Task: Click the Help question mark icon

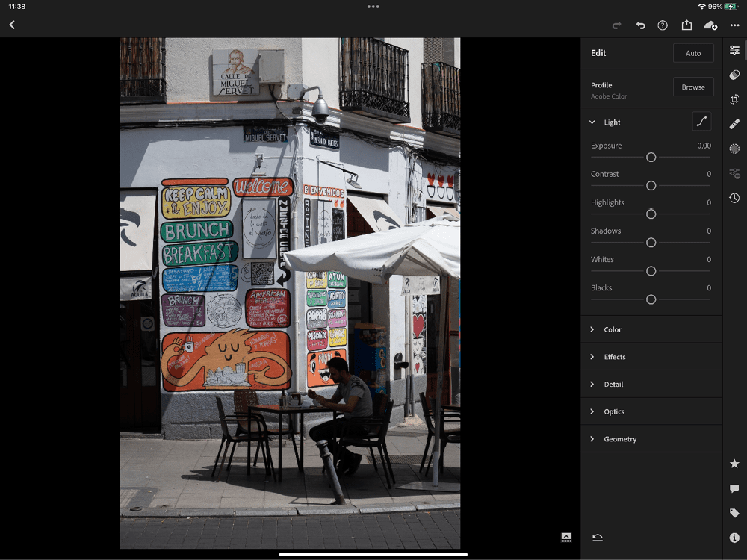Action: 662,25
